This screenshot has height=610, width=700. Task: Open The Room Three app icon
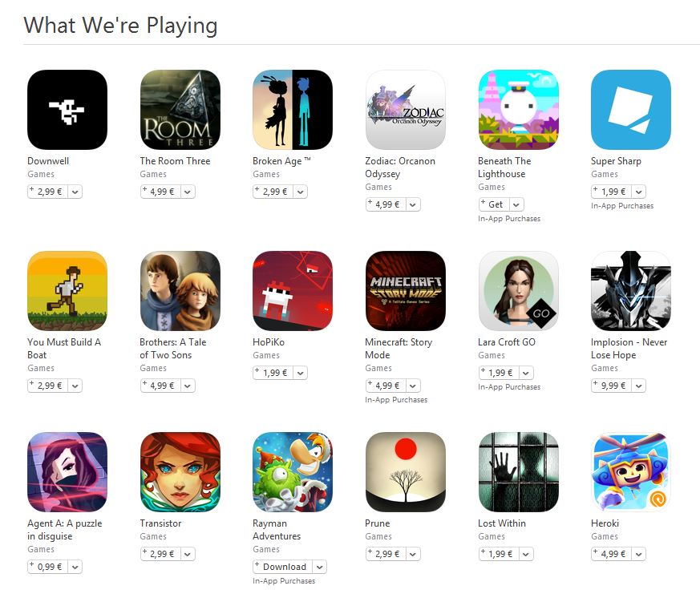180,110
